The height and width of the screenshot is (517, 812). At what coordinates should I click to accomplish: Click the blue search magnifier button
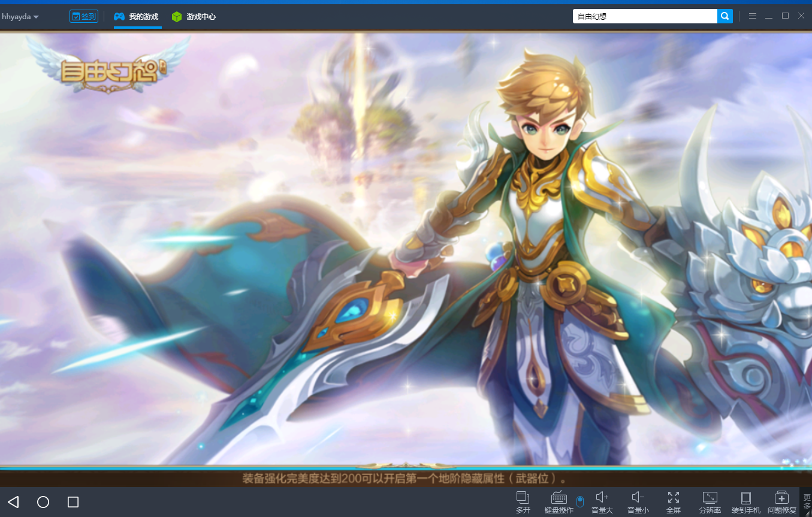(725, 16)
